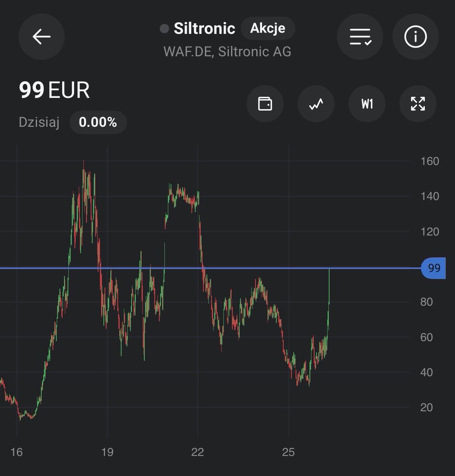The image size is (455, 476).
Task: Tap the 80 price axis label
Action: point(426,302)
